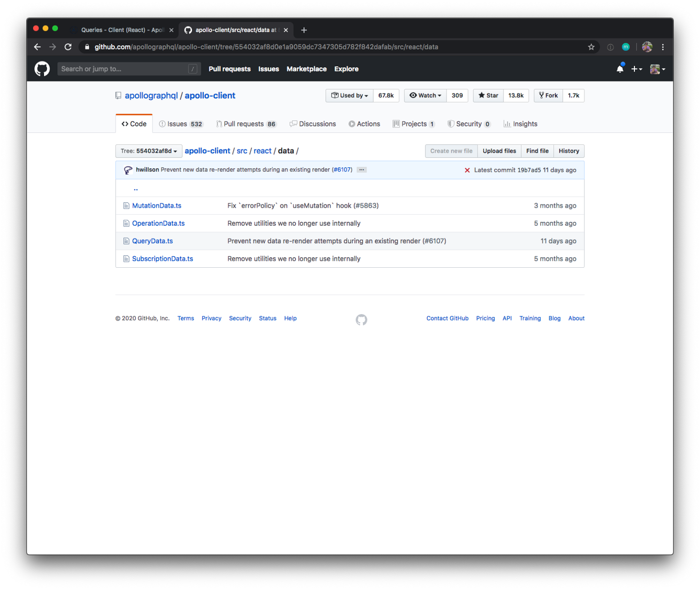The height and width of the screenshot is (590, 700).
Task: Open the Contact GitHub footer link
Action: point(447,318)
